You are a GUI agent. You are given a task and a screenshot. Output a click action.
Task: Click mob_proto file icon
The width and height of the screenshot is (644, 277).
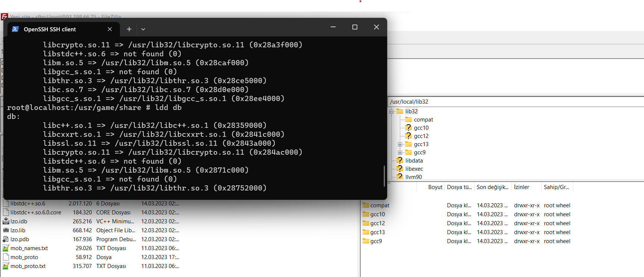pyautogui.click(x=6, y=257)
